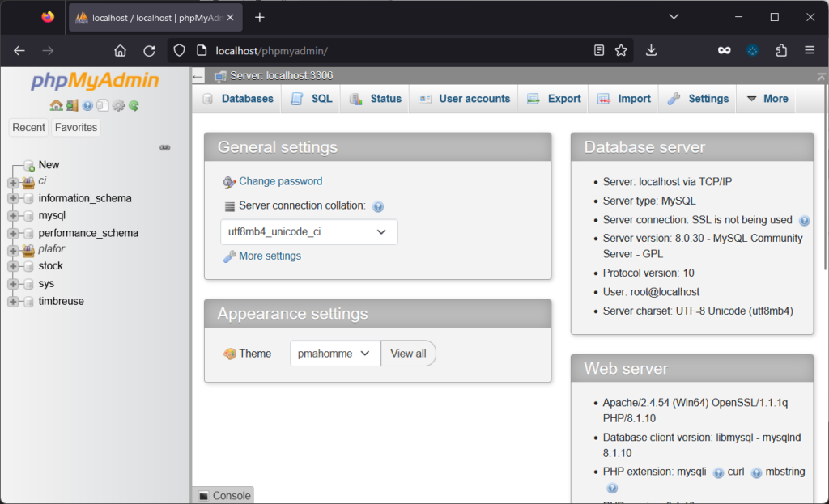The width and height of the screenshot is (829, 504).
Task: Open the More tab dropdown
Action: pyautogui.click(x=767, y=99)
